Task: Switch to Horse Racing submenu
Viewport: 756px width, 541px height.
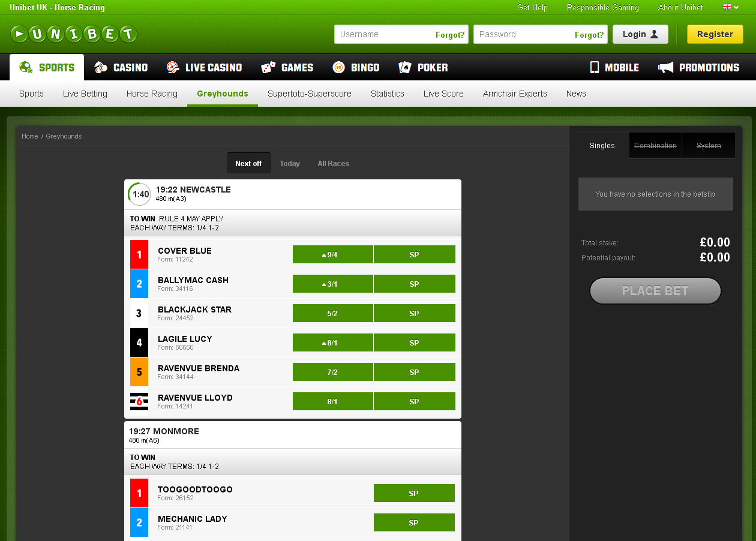Action: click(x=152, y=94)
